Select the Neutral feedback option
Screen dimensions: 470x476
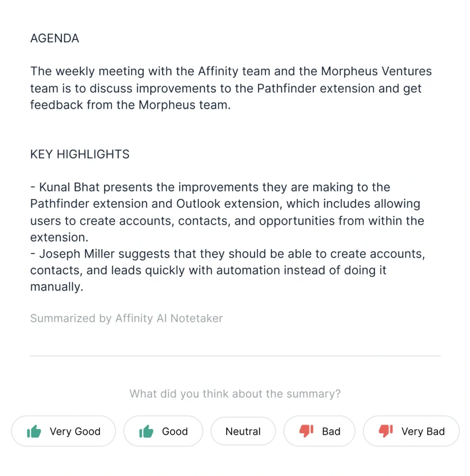pos(243,431)
